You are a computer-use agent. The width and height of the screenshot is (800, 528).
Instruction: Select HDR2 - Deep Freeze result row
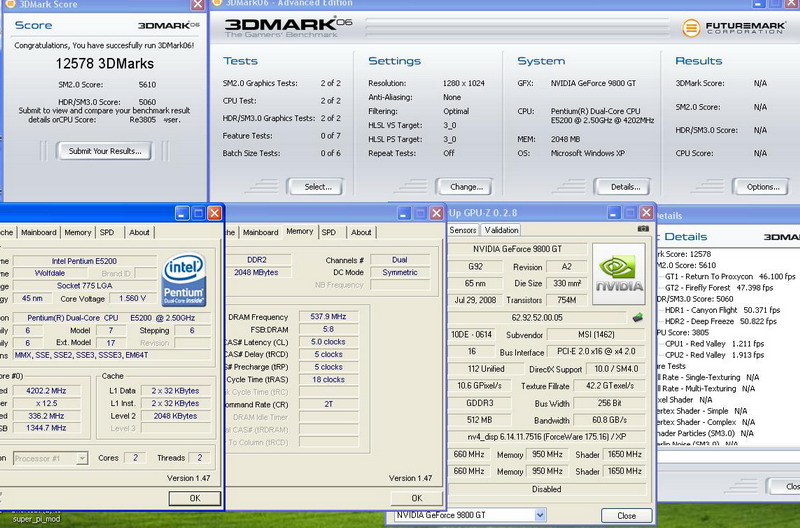pyautogui.click(x=720, y=321)
